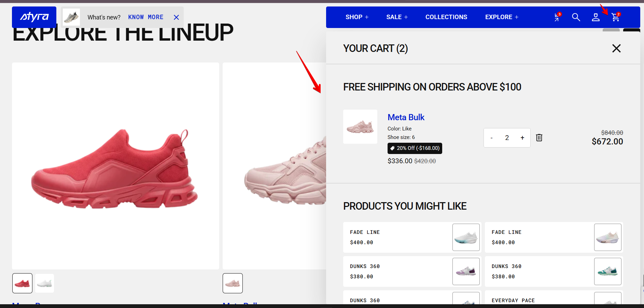644x308 pixels.
Task: Dismiss the What's new banner
Action: pyautogui.click(x=176, y=17)
